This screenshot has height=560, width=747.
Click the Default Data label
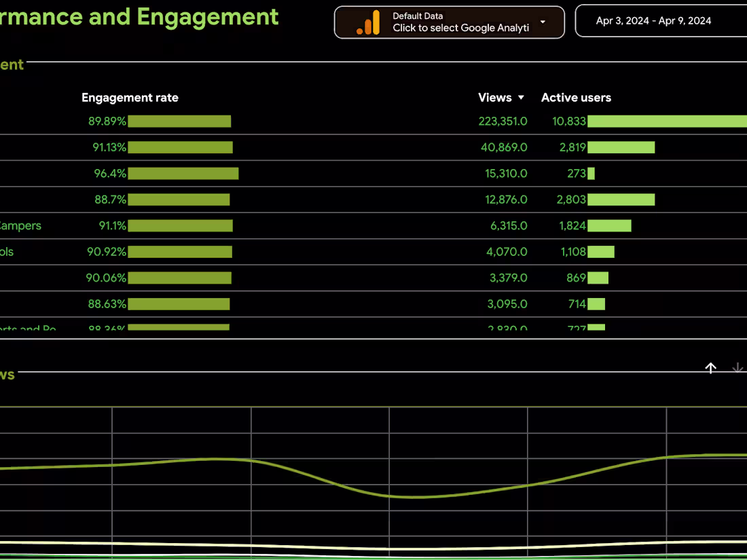417,16
